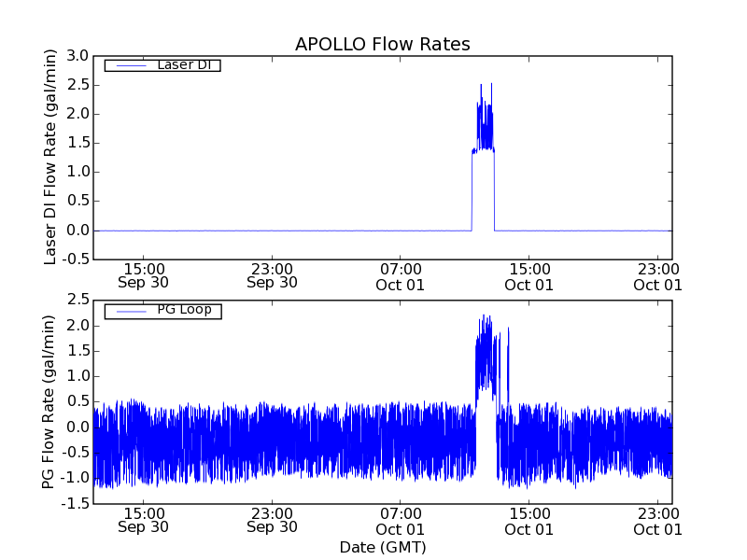The width and height of the screenshot is (747, 560).
Task: Click '0.0' tick on PG Flow y-axis
Action: [78, 427]
